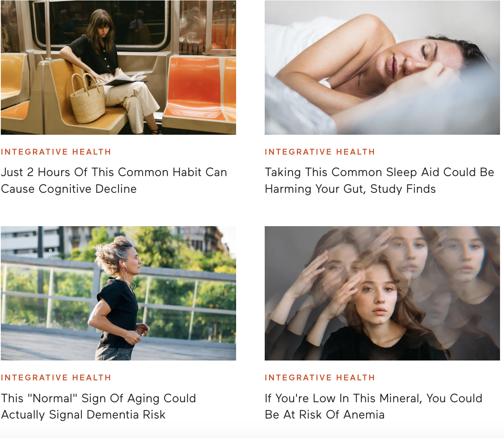The image size is (504, 438).
Task: Click Integrative Health label above sleep aid article
Action: (320, 152)
